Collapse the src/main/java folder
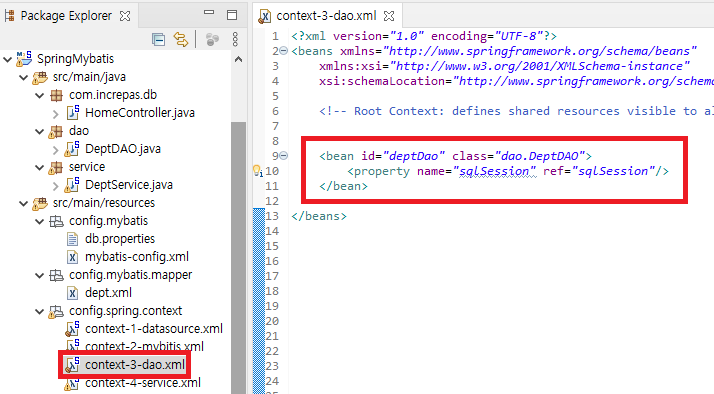This screenshot has height=394, width=714. 24,77
